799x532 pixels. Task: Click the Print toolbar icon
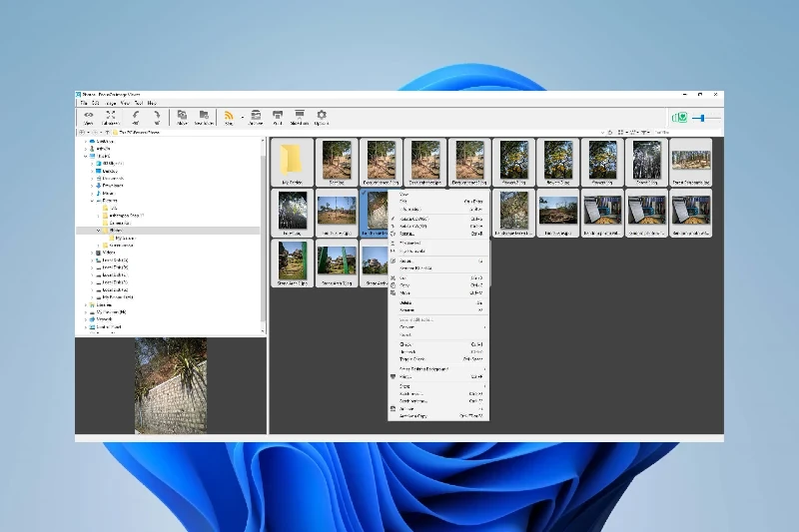(278, 116)
